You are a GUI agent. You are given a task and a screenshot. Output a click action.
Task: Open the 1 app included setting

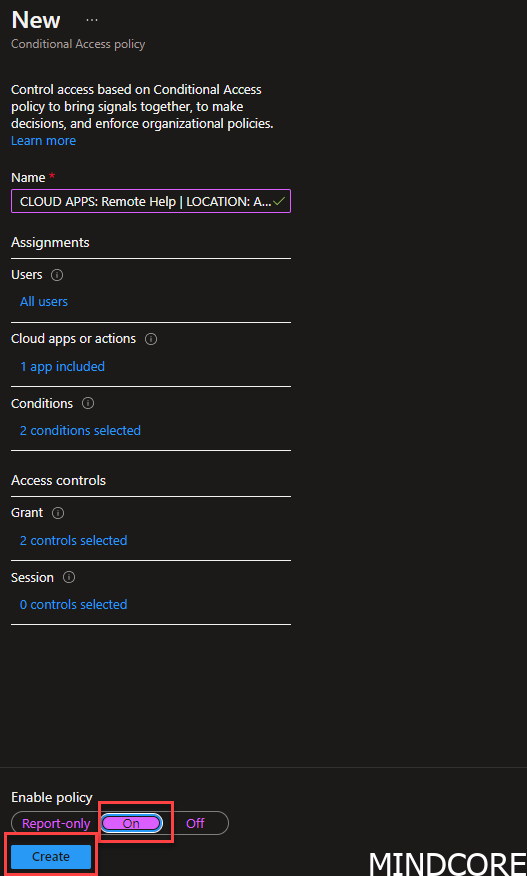tap(63, 366)
